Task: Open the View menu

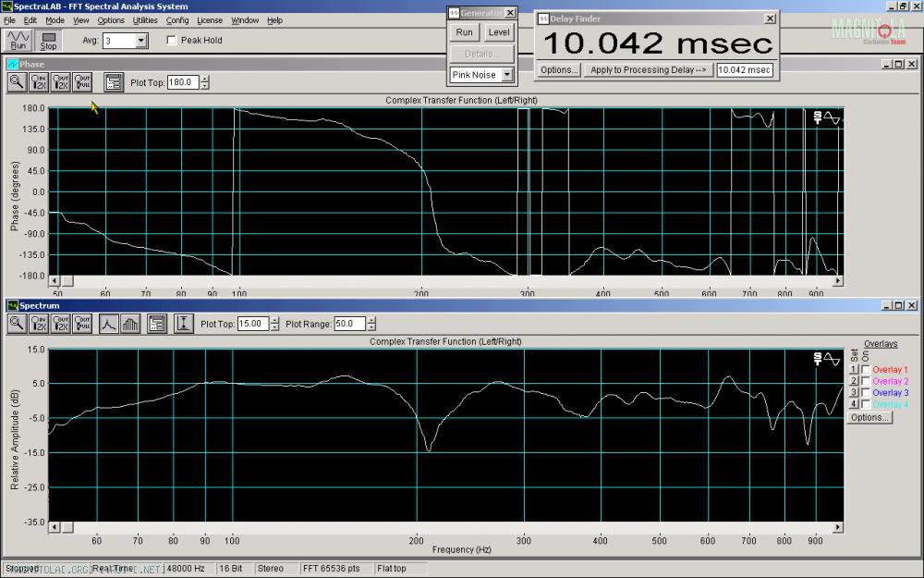Action: click(80, 20)
